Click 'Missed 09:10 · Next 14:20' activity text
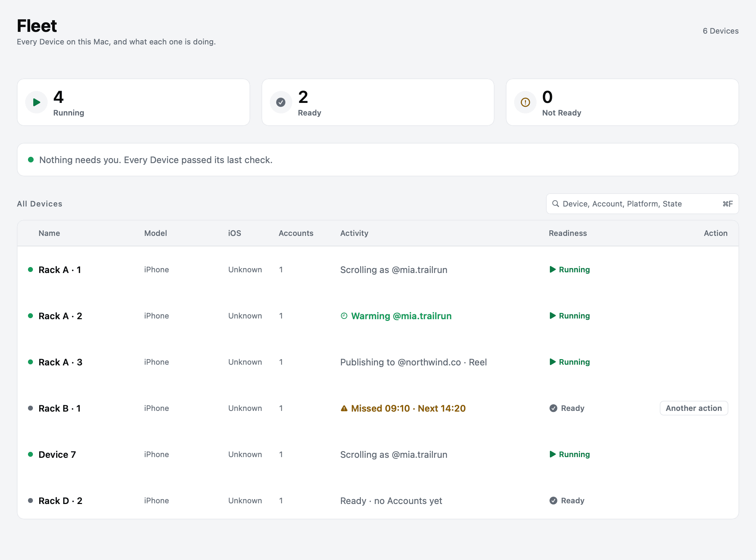 [x=408, y=408]
